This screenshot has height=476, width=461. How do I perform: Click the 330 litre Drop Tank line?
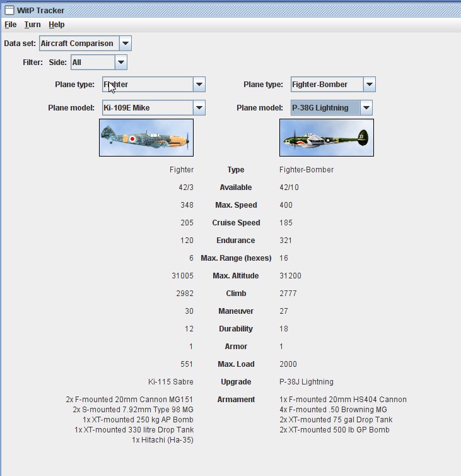pyautogui.click(x=134, y=429)
